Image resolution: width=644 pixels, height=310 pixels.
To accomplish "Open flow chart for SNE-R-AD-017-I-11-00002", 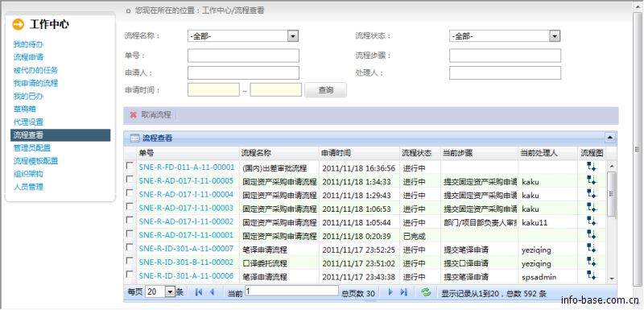I will click(x=591, y=221).
